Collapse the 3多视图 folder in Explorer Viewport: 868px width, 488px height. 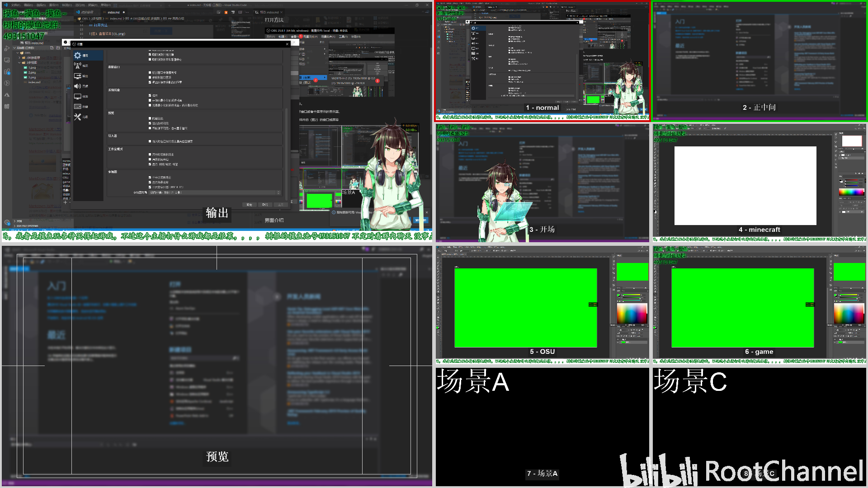[x=32, y=63]
